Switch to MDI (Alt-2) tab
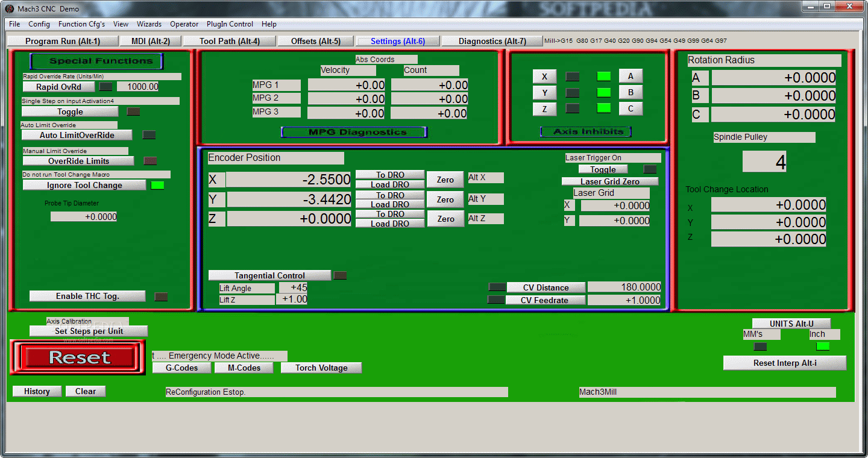868x458 pixels. coord(151,41)
